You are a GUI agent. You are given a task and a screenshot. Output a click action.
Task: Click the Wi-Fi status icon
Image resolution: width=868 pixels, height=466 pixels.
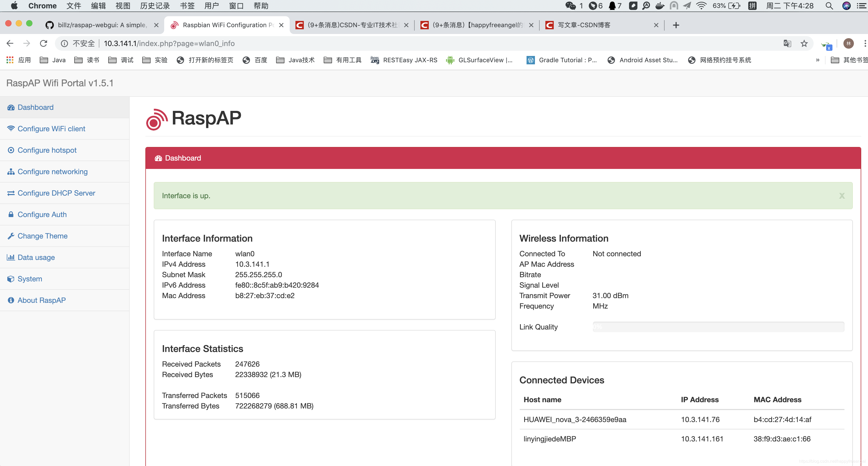coord(701,6)
